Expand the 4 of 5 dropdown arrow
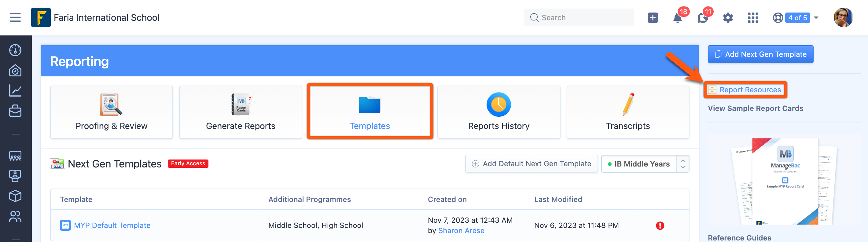 816,17
